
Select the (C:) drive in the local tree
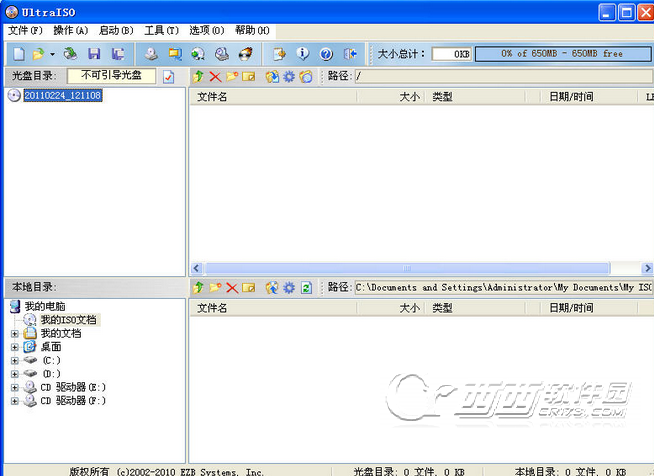[52, 360]
